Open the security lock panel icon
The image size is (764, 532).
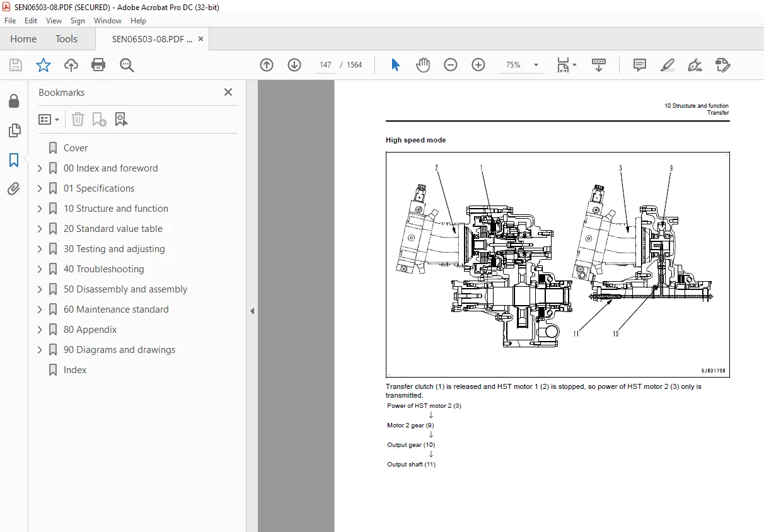click(13, 101)
